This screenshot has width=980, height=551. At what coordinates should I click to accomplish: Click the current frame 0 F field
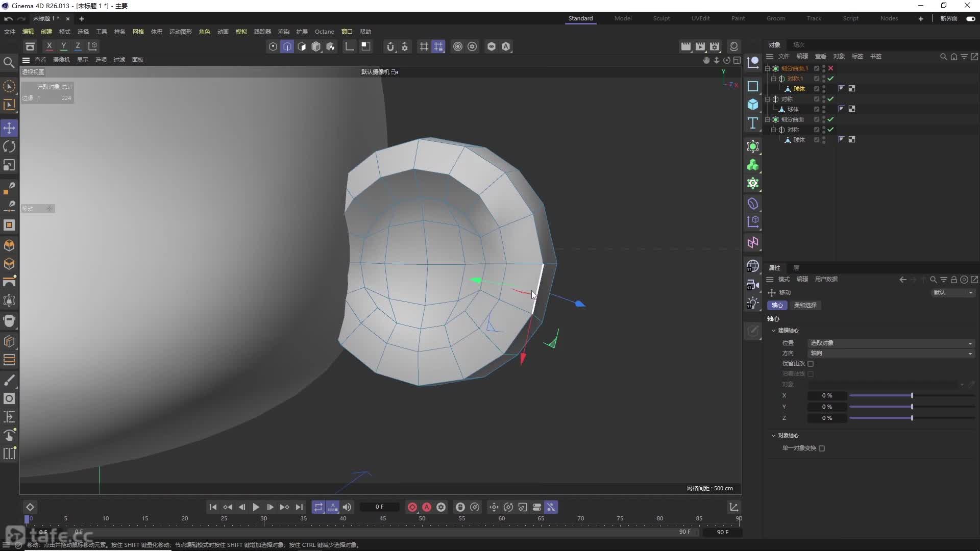(379, 507)
